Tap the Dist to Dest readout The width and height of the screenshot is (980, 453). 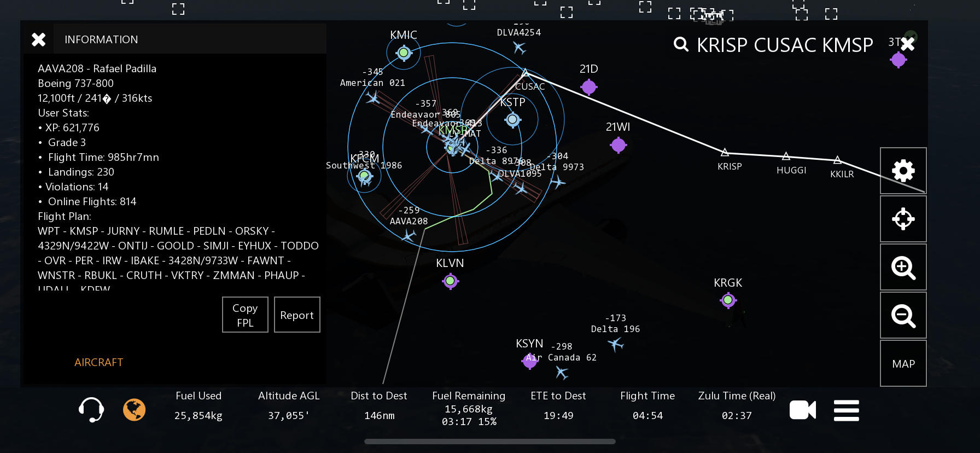(x=379, y=406)
